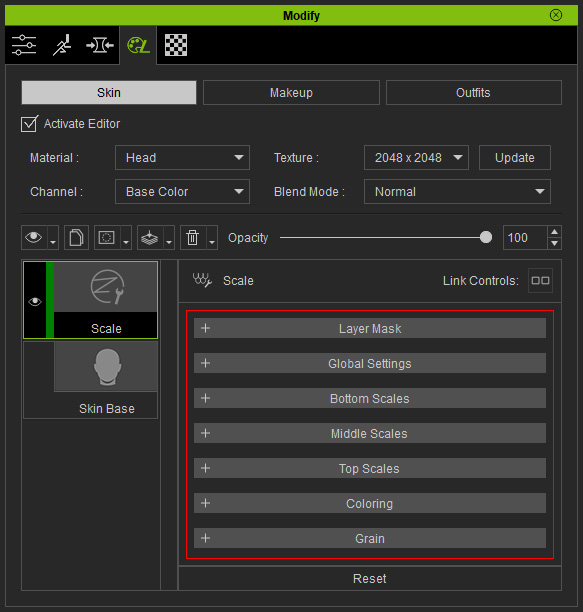Image resolution: width=583 pixels, height=612 pixels.
Task: Select the Motion running figure tab icon
Action: (x=62, y=45)
